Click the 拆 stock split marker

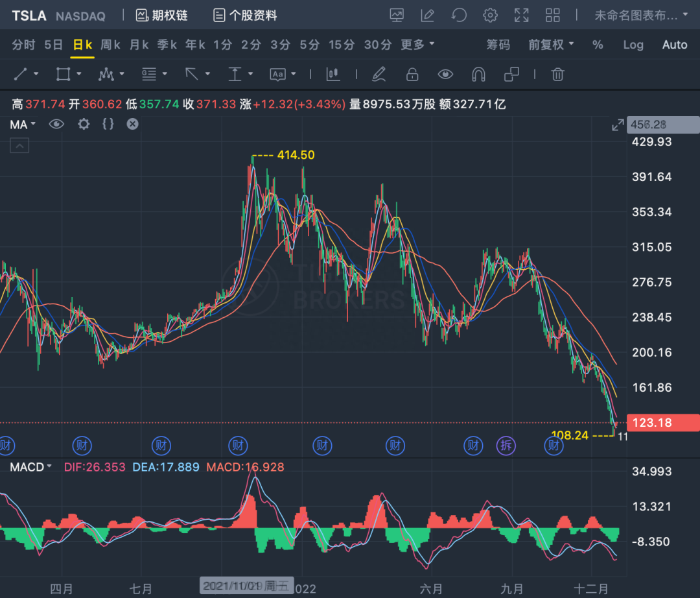506,446
